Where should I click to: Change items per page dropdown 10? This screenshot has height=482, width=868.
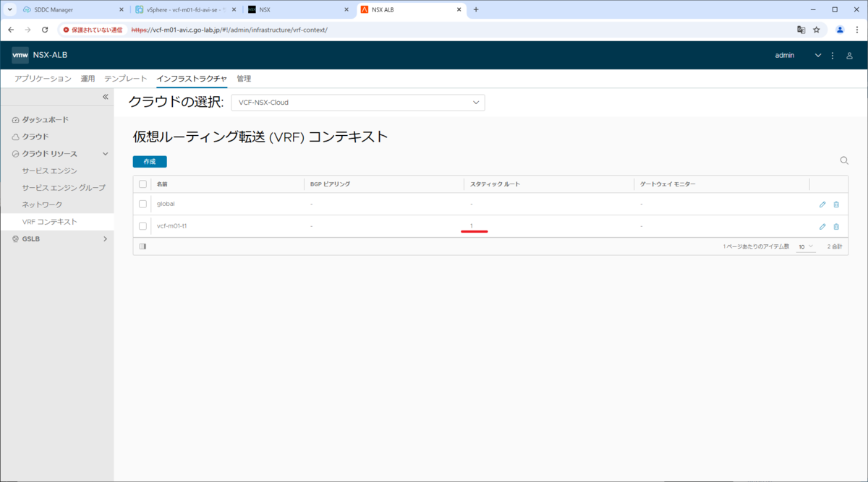[x=806, y=246]
